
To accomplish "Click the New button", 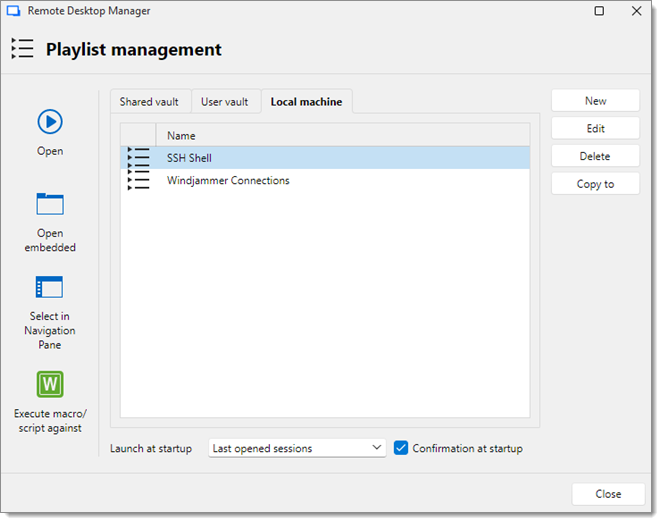I will 595,101.
